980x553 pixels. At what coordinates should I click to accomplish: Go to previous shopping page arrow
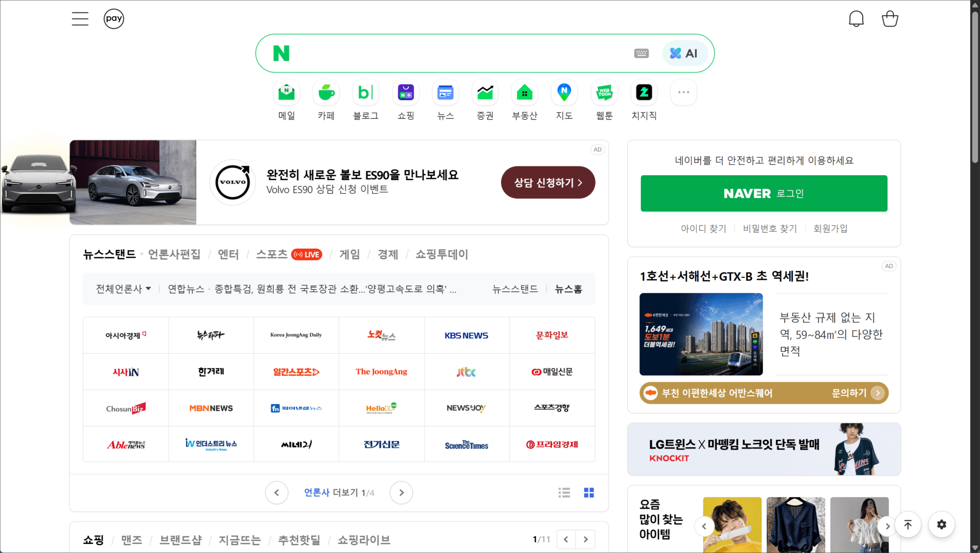pos(566,539)
